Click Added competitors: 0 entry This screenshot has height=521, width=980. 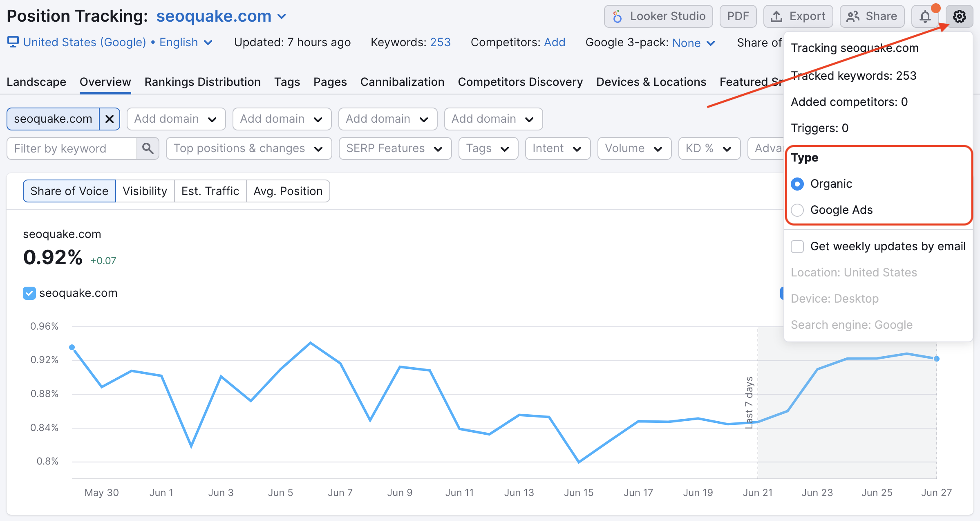(x=849, y=102)
